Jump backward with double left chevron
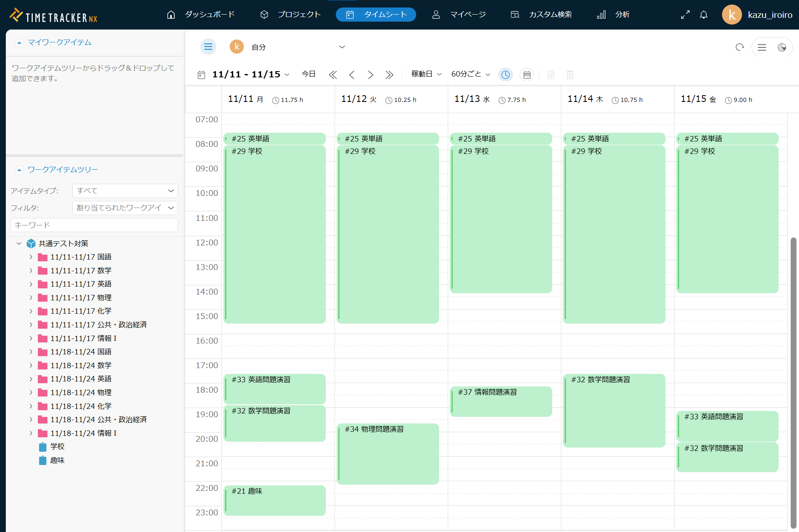 (x=333, y=75)
